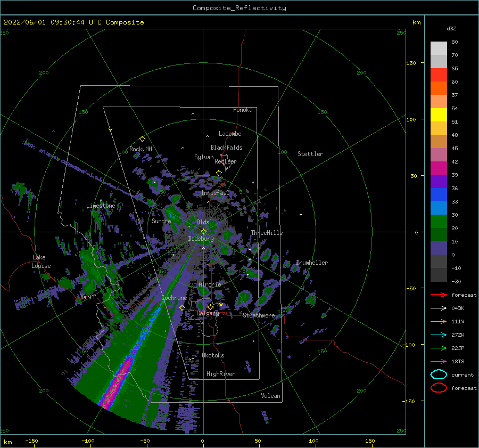Click the Drumheller label
The image size is (479, 448).
click(312, 263)
